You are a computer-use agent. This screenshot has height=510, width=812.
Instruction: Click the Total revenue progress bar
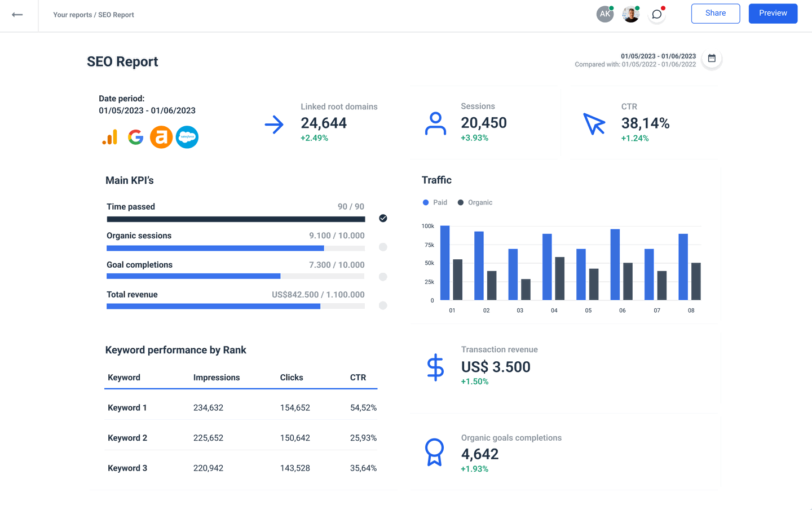click(235, 306)
